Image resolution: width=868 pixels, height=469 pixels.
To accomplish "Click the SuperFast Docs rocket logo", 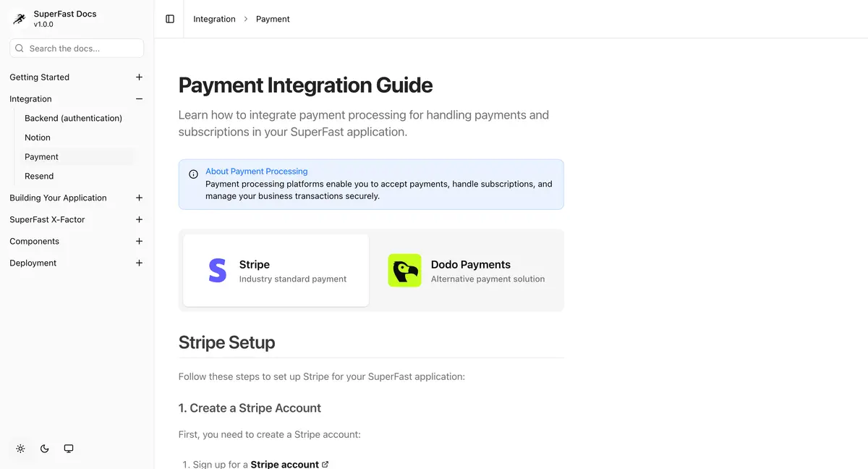I will [x=19, y=18].
